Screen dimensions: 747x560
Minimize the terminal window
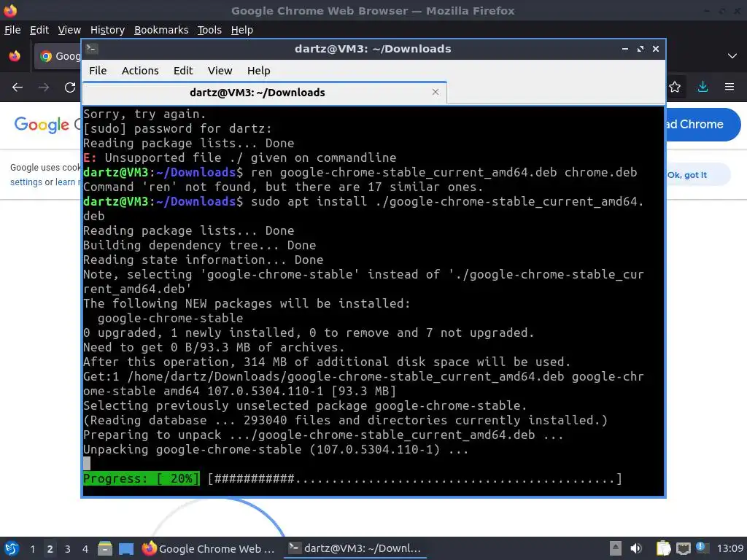tap(625, 49)
